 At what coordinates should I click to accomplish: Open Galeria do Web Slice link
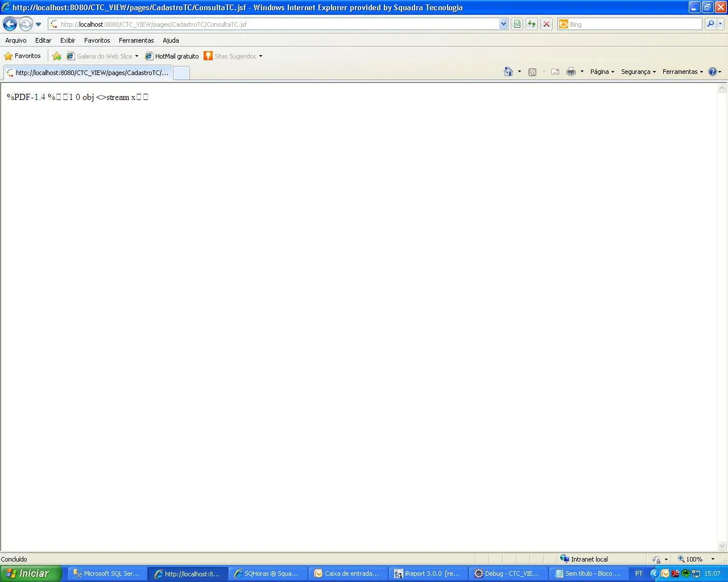click(100, 56)
